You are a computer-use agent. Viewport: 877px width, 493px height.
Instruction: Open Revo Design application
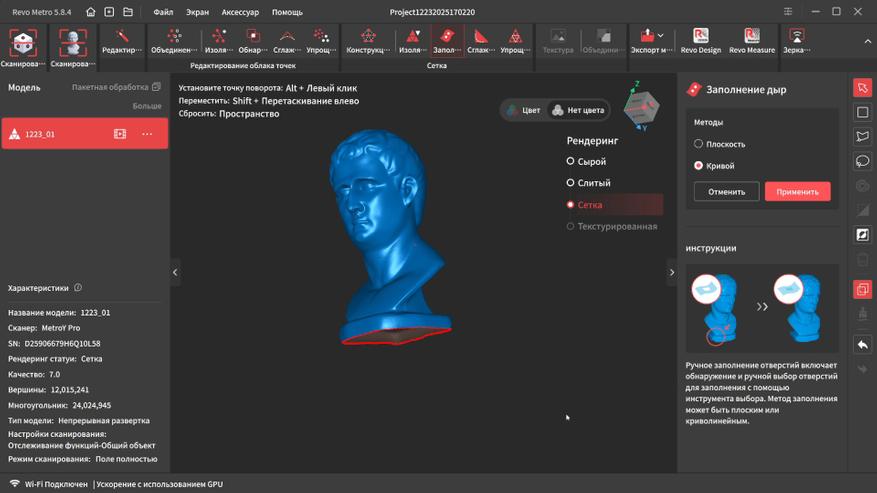(x=701, y=41)
